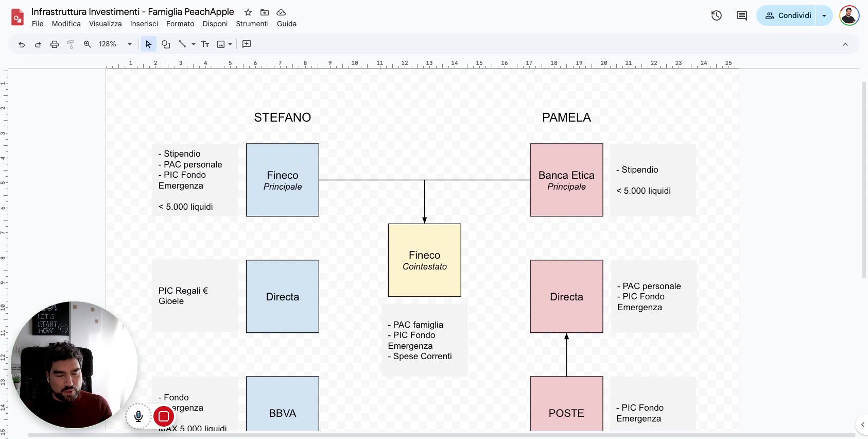The image size is (868, 439).
Task: Select the pink POSTE box
Action: click(x=567, y=403)
